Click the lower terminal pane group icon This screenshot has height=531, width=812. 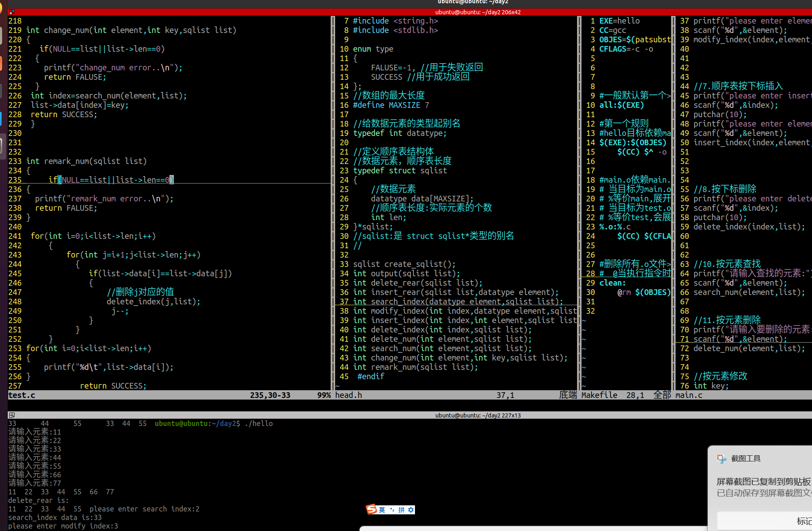(12, 415)
